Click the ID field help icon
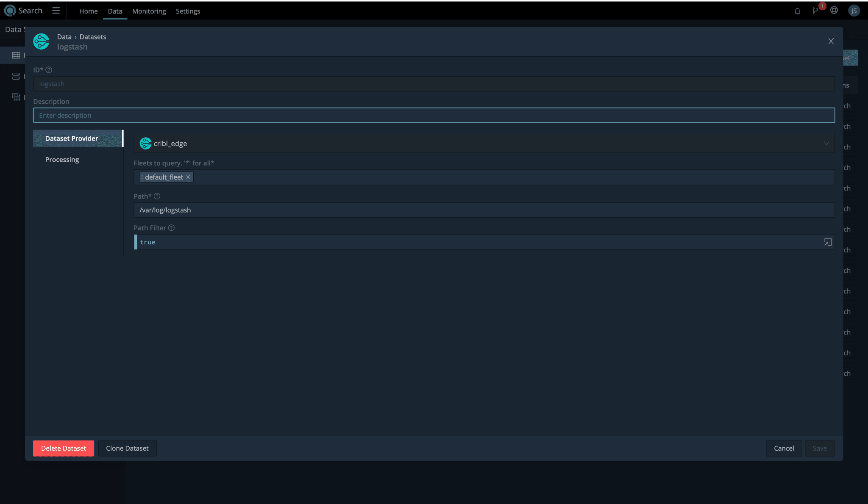868x504 pixels. (x=49, y=70)
